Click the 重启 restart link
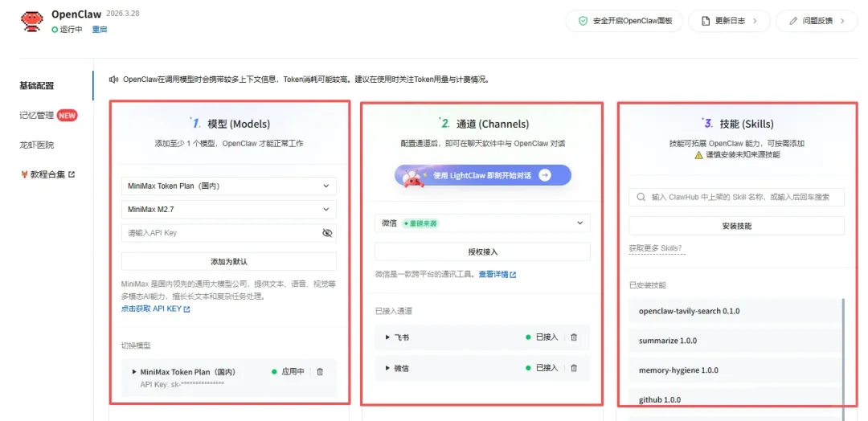Screen dimensions: 868x421 pos(100,29)
